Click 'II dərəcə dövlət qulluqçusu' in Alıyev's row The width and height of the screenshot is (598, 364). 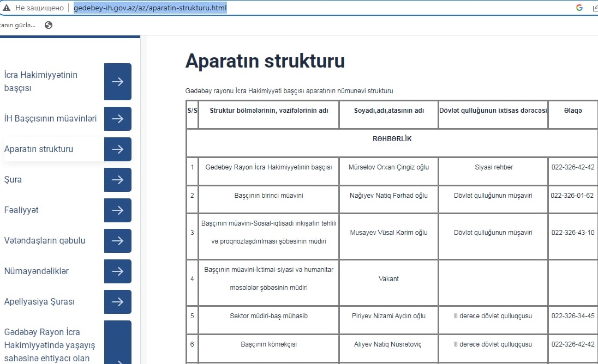(x=493, y=344)
